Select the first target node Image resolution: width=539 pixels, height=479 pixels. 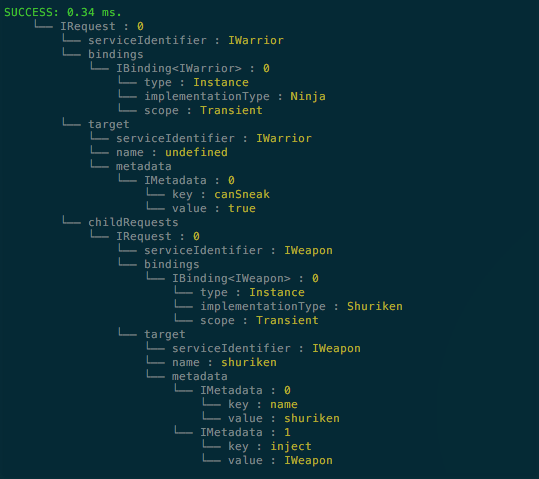tap(109, 124)
